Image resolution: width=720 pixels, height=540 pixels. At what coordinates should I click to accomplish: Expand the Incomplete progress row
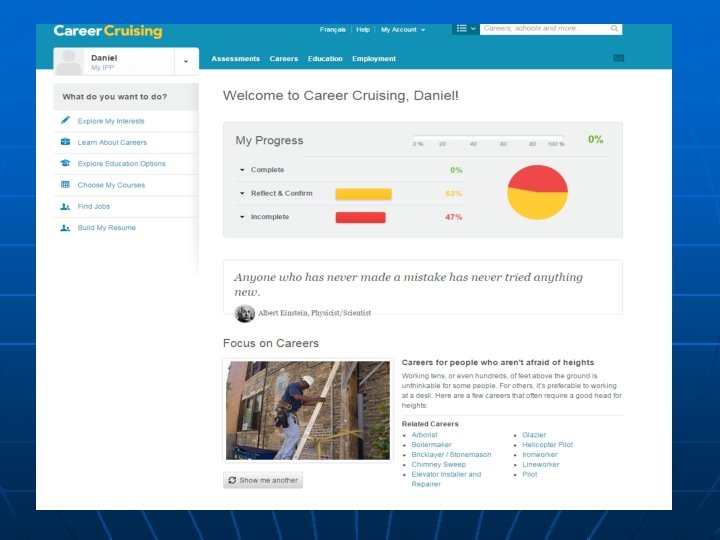tap(242, 217)
